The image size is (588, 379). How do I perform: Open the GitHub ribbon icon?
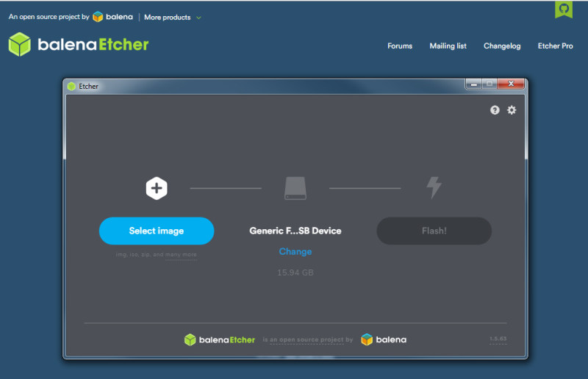click(x=564, y=9)
